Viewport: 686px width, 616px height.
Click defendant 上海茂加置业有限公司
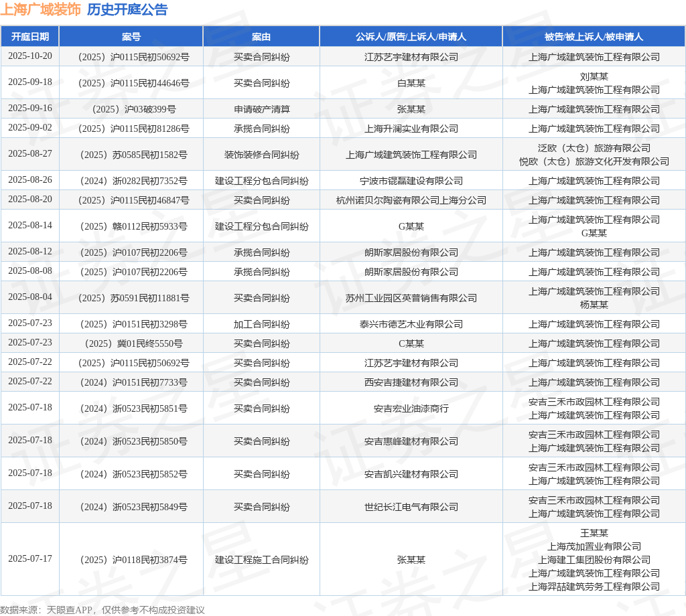594,546
